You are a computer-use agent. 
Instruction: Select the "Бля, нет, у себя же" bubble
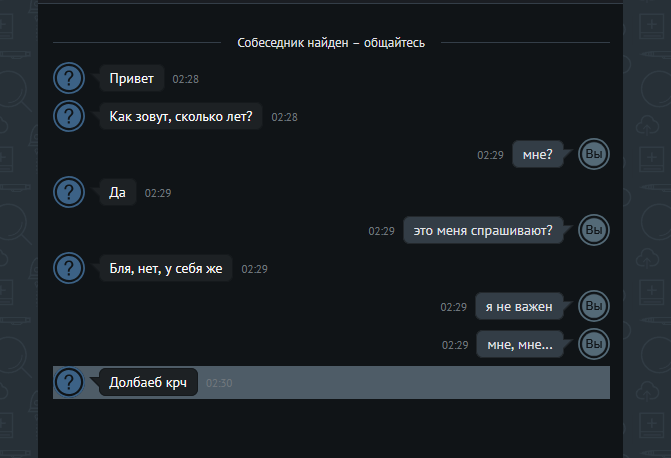point(166,268)
